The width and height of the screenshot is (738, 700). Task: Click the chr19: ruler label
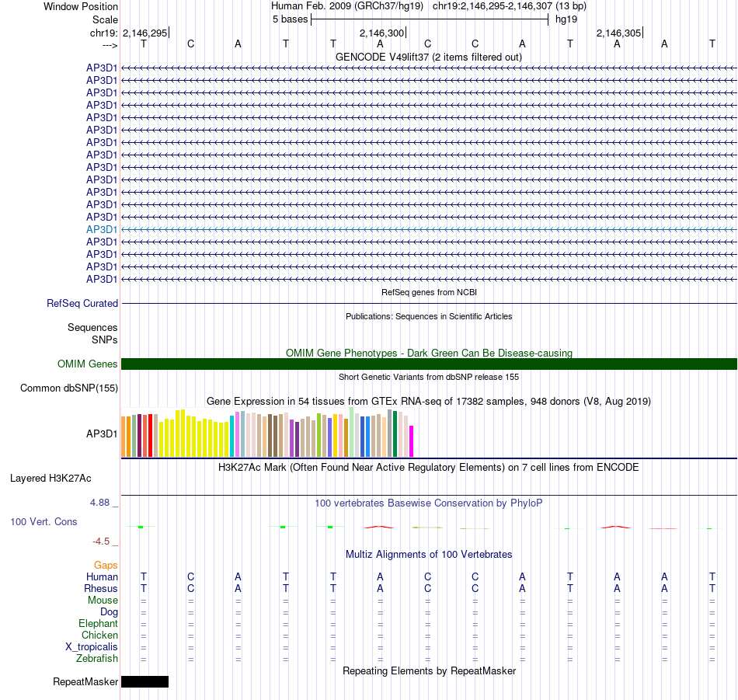point(103,33)
